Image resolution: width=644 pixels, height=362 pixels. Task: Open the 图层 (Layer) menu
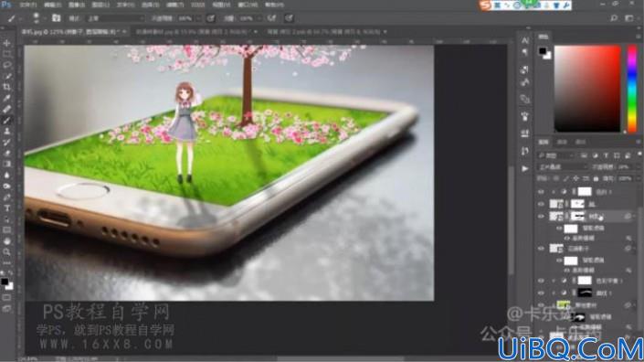[100, 5]
